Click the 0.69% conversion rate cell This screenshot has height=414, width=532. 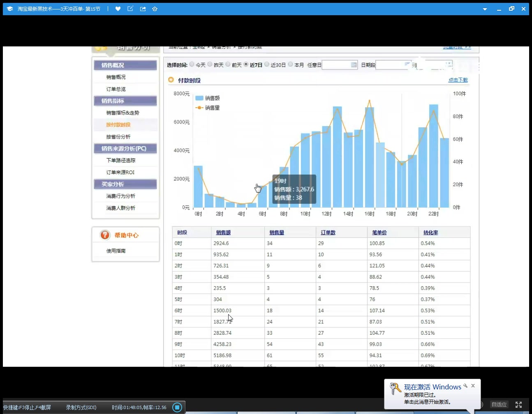pyautogui.click(x=428, y=356)
